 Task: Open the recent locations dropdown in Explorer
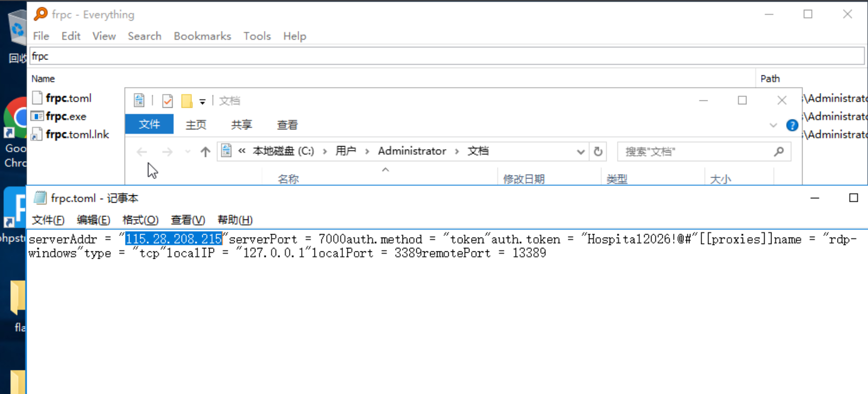[x=187, y=152]
